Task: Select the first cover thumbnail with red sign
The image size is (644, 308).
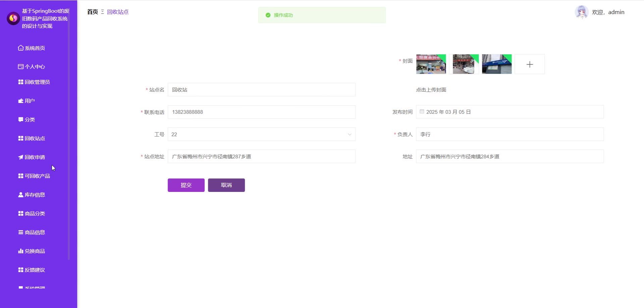Action: 431,64
